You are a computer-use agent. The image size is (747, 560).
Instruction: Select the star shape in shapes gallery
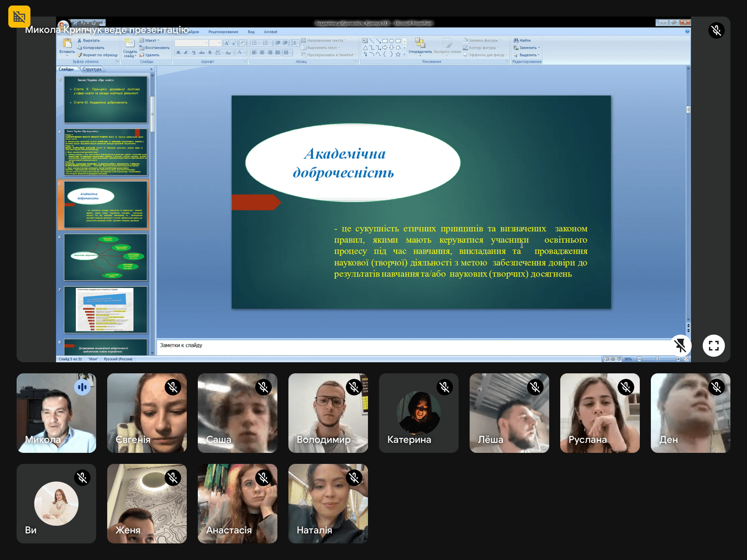point(398,54)
